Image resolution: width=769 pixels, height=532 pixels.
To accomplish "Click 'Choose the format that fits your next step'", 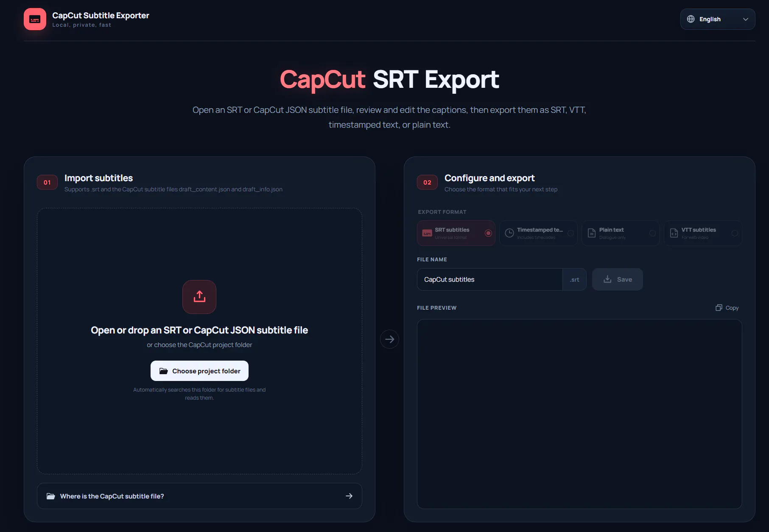I will (501, 189).
